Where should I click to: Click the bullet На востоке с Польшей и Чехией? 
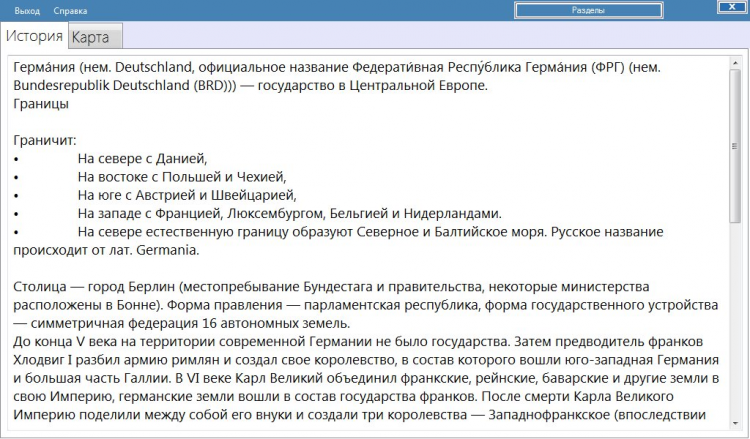pos(182,177)
